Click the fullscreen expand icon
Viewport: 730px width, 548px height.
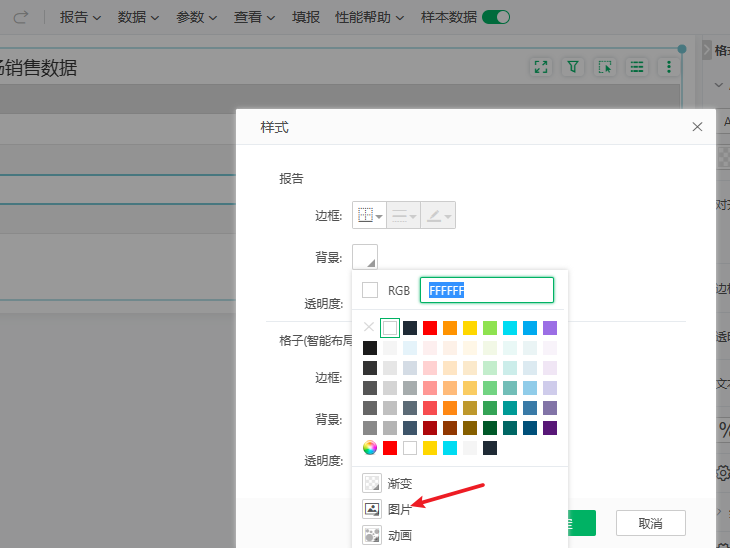click(541, 67)
